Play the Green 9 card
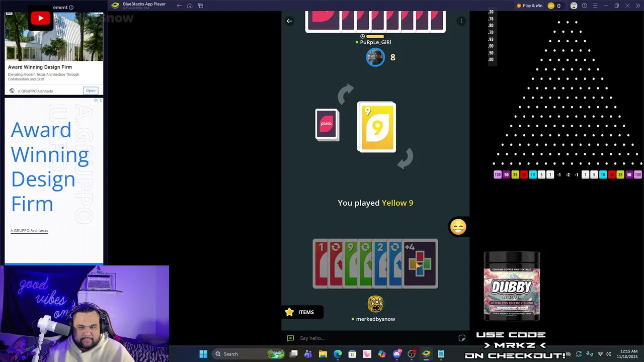Viewport: 644px width, 362px height. point(350,264)
